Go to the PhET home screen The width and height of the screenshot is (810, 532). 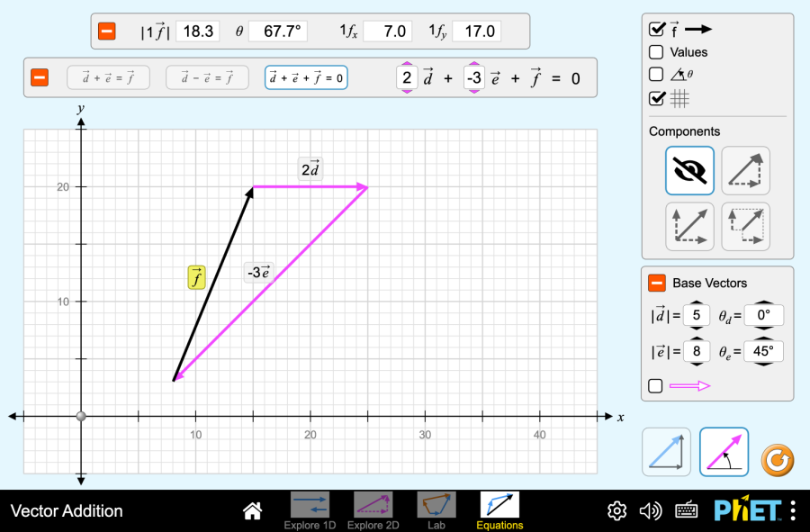(253, 511)
